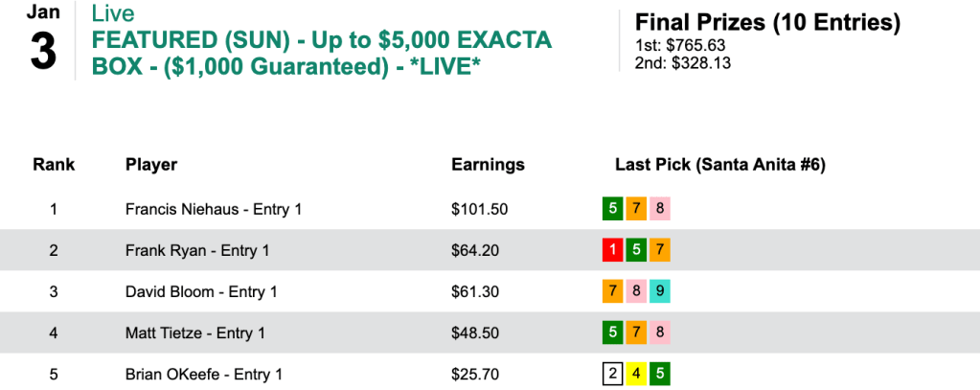
Task: Select Matt Tietze - Entry 1 player name
Action: click(x=195, y=333)
